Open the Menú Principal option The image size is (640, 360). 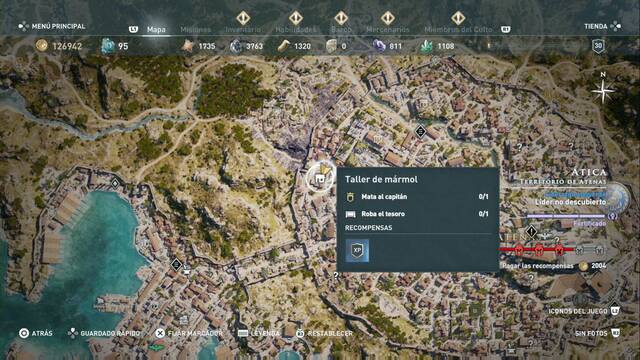(x=52, y=26)
